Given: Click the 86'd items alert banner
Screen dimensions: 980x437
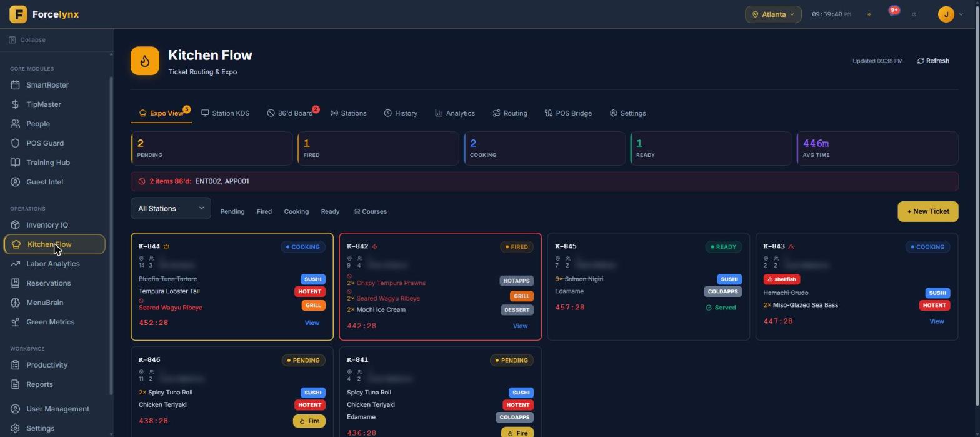Looking at the screenshot, I should point(544,181).
